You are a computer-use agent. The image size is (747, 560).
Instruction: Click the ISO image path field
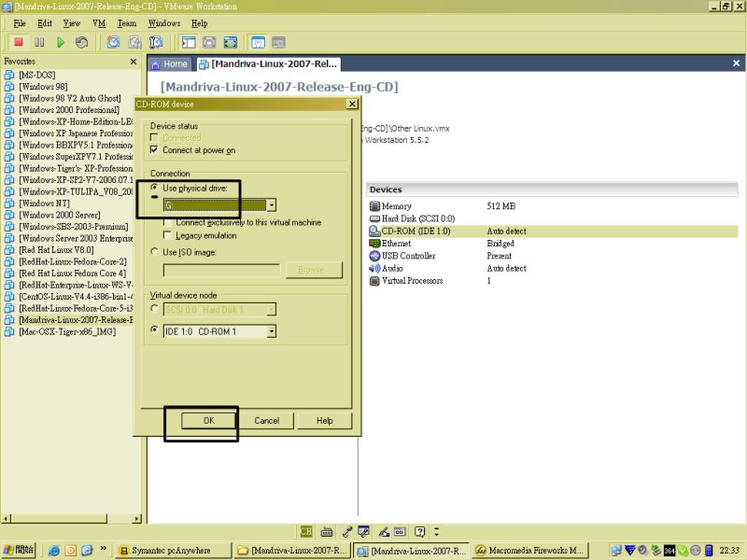point(221,271)
